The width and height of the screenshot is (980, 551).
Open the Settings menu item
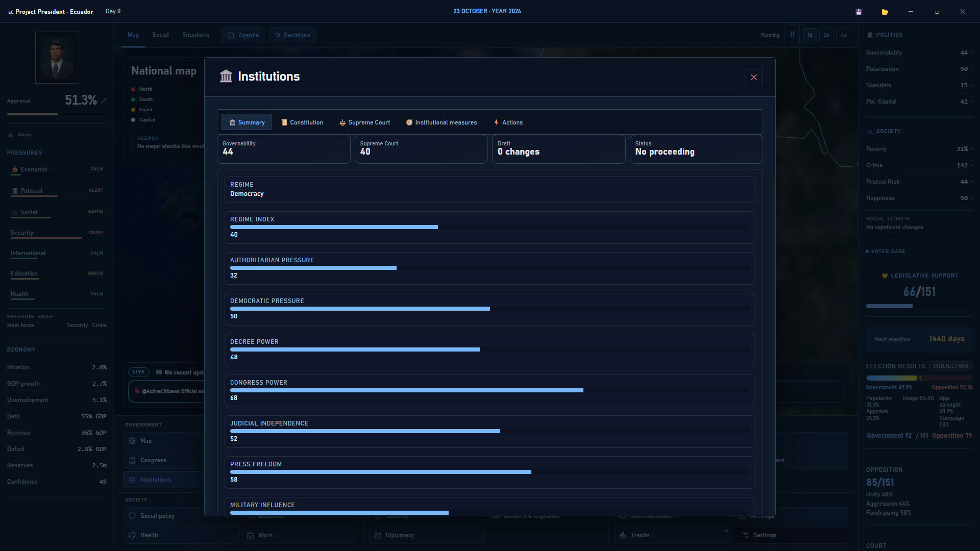(791, 535)
